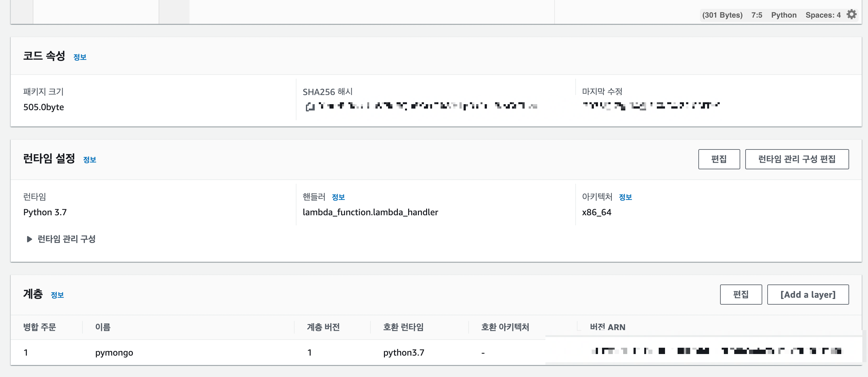Open 정보 link beside 아키텍처
Image resolution: width=868 pixels, height=377 pixels.
(x=625, y=197)
